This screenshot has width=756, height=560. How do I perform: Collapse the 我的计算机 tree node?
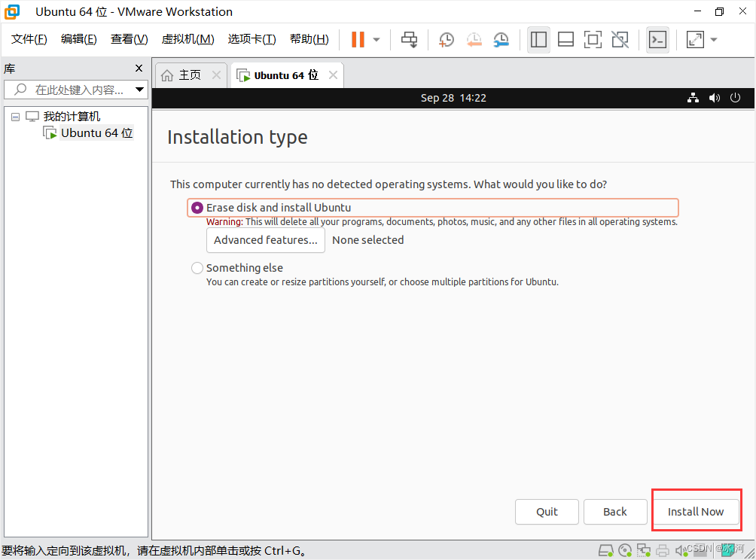coord(15,117)
